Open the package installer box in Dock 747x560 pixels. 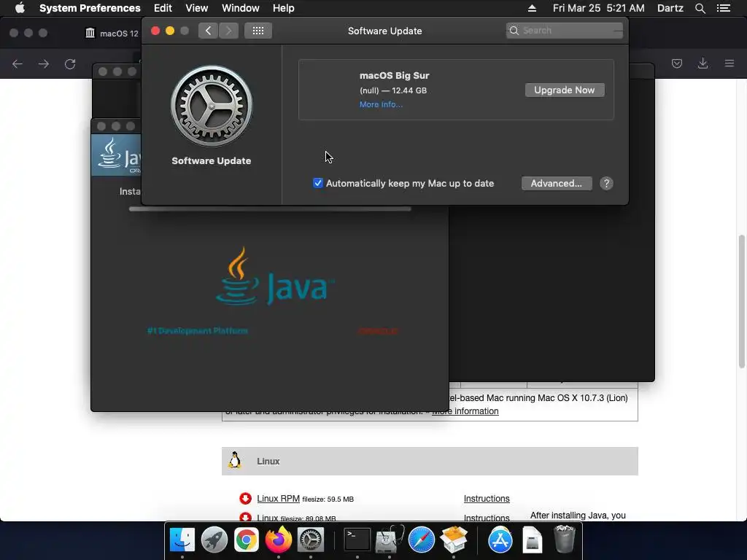[454, 540]
